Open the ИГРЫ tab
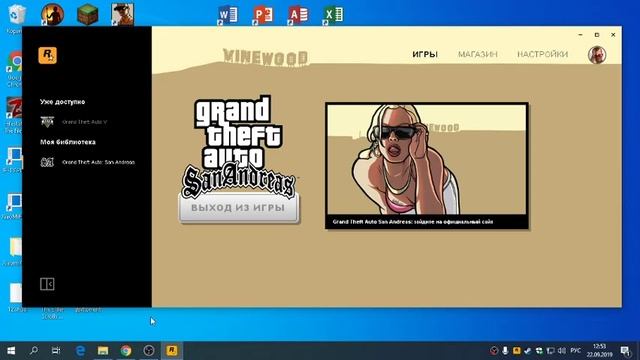This screenshot has width=640, height=360. [425, 54]
